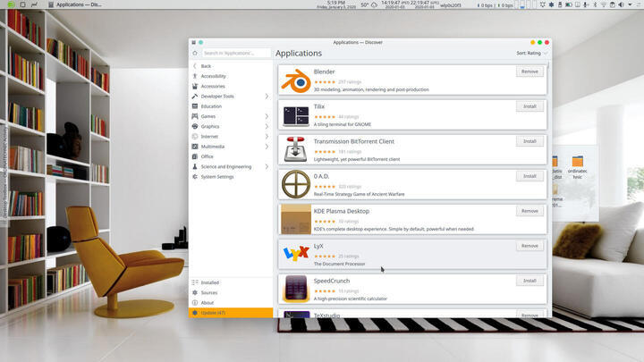Open the Installed section
Image resolution: width=644 pixels, height=362 pixels.
coord(231,282)
